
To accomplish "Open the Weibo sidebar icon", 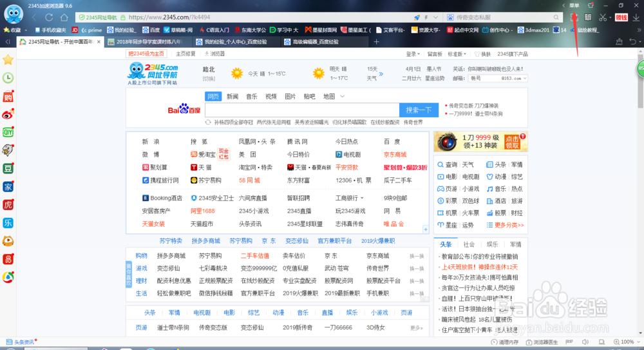I will tap(8, 114).
